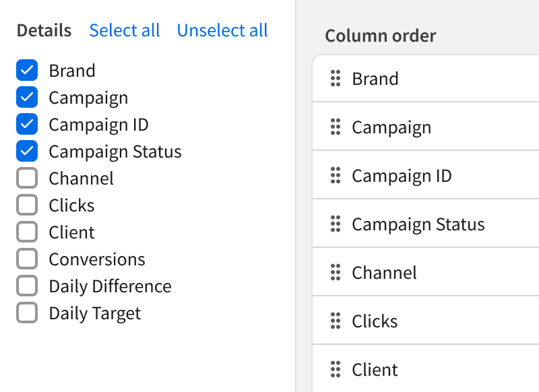Image resolution: width=539 pixels, height=392 pixels.
Task: Uncheck the Campaign Status checkbox
Action: point(27,152)
